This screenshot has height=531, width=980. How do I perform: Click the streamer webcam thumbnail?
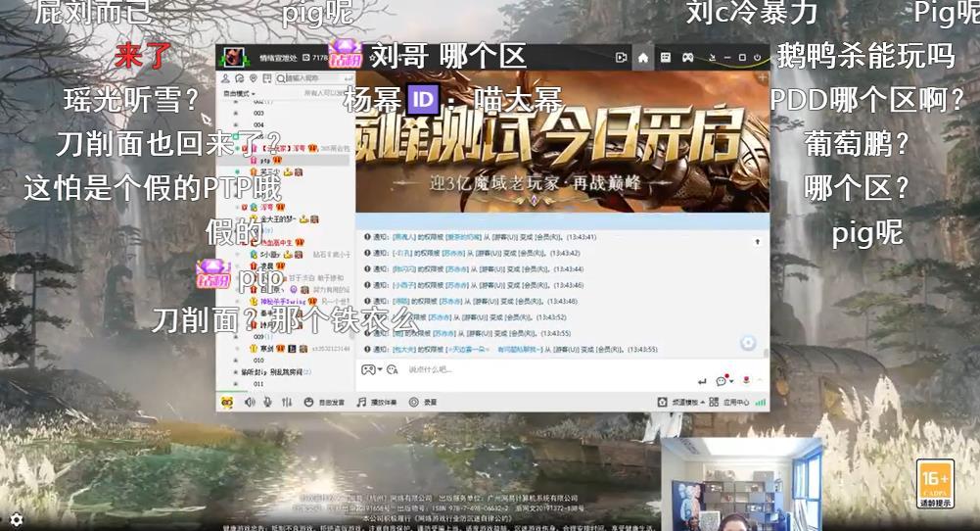(742, 484)
